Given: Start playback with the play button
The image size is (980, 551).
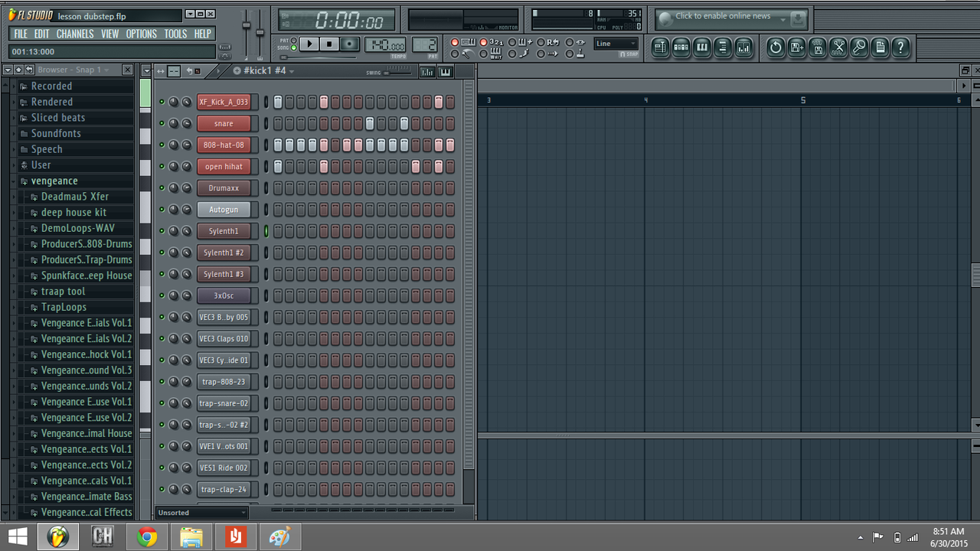Looking at the screenshot, I should tap(309, 44).
